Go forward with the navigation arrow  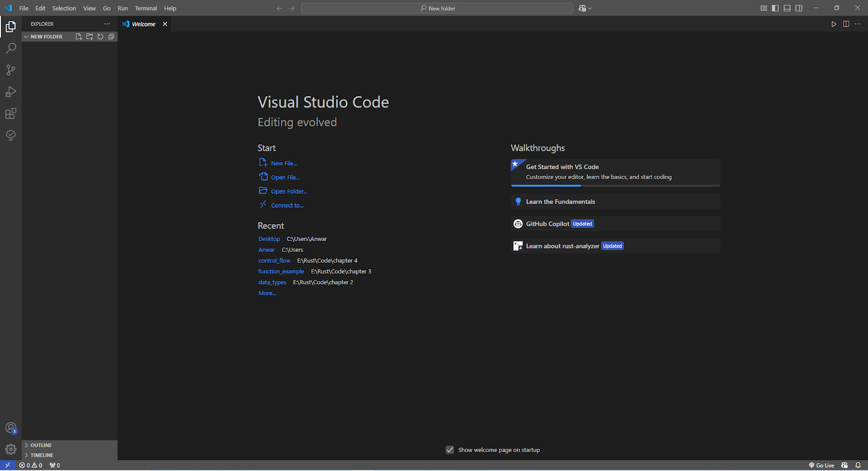tap(291, 8)
